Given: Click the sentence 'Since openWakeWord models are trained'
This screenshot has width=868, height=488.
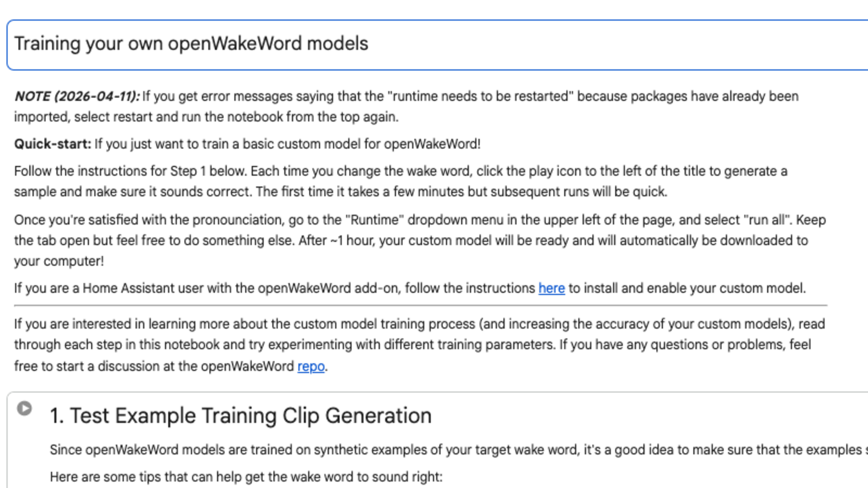Looking at the screenshot, I should click(459, 450).
